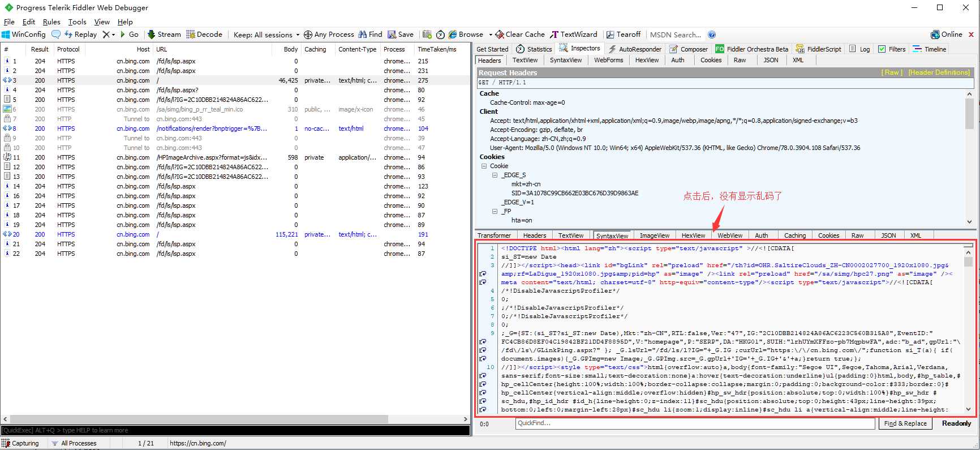The width and height of the screenshot is (980, 450).
Task: Focus the MSDN Search box
Action: [x=676, y=35]
